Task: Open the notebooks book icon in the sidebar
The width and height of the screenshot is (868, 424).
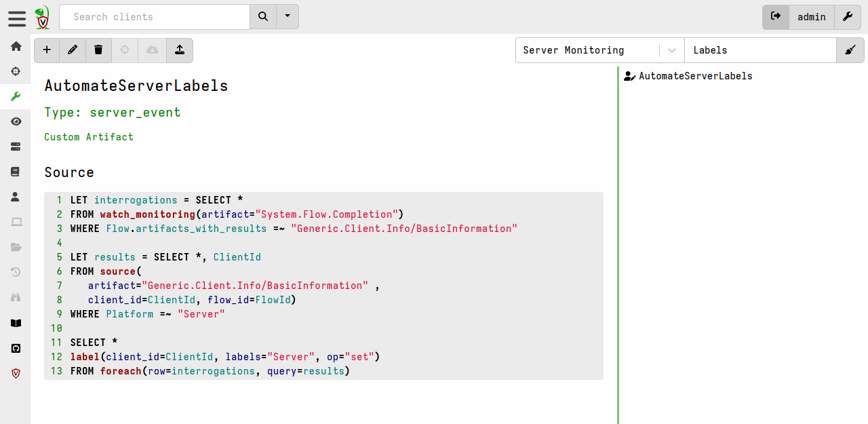Action: pos(16,172)
